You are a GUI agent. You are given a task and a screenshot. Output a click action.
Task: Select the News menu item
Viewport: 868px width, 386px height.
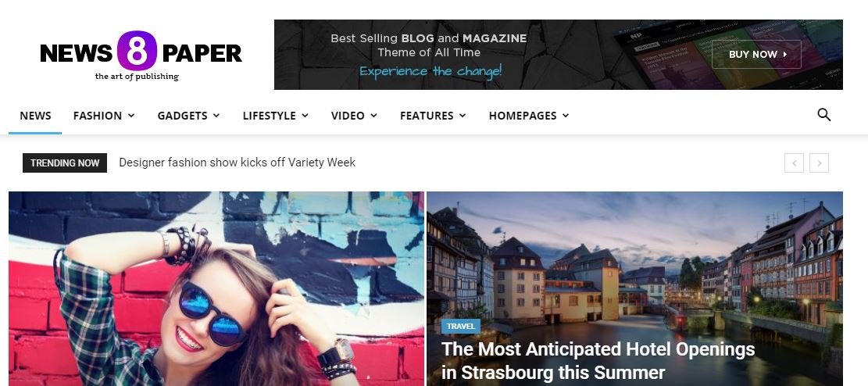point(35,115)
